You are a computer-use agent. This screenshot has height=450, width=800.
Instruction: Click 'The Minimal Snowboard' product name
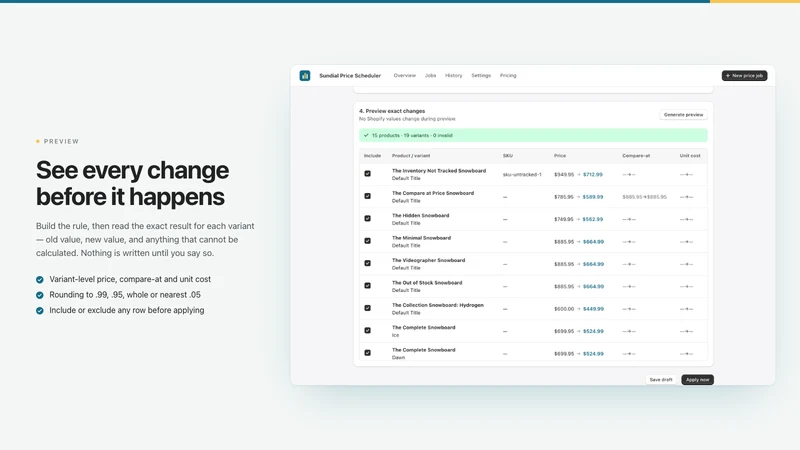click(421, 238)
